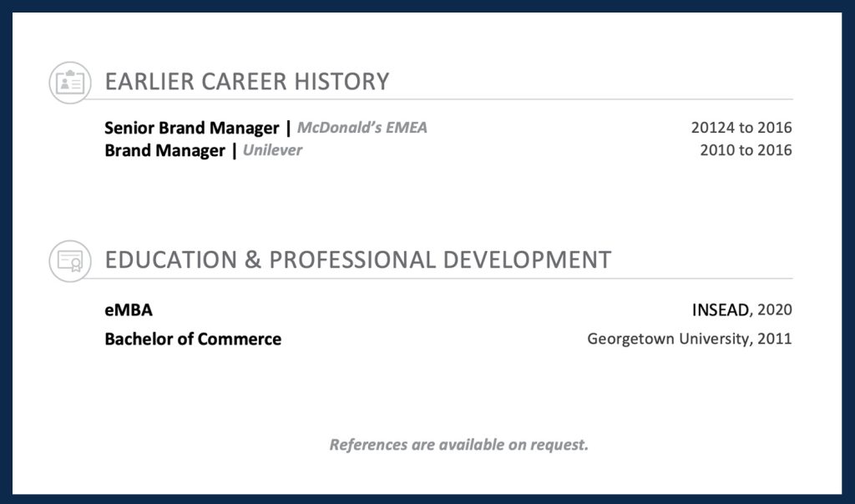The height and width of the screenshot is (504, 855).
Task: Click the 2010 to 2016 date range
Action: pos(746,150)
